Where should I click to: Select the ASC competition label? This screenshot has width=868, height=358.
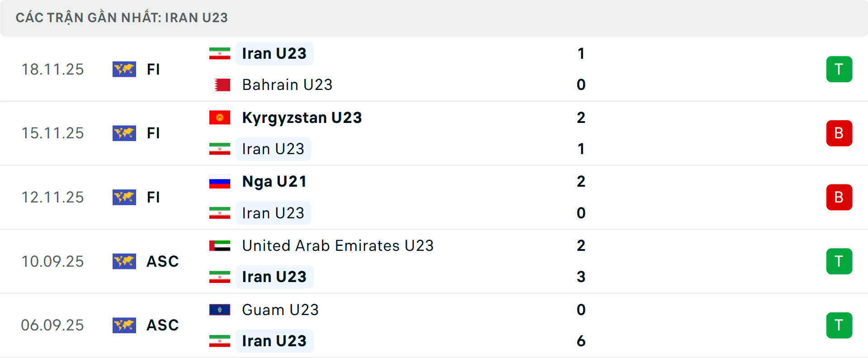pyautogui.click(x=162, y=261)
